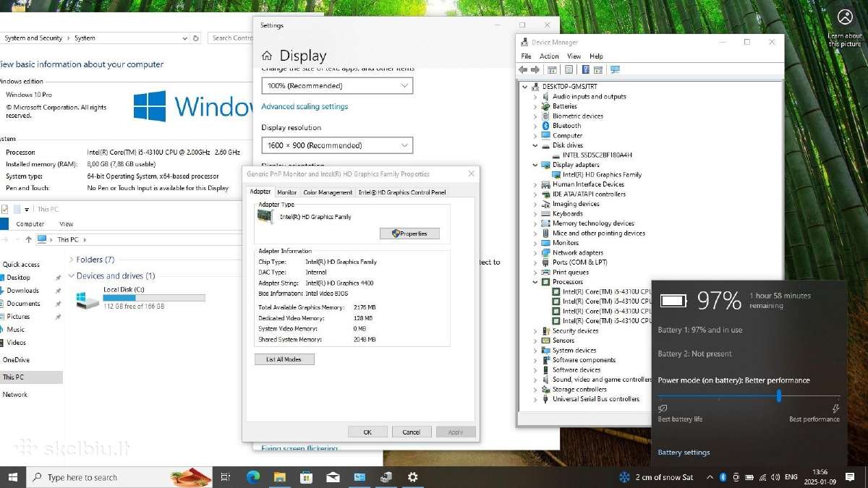Expand Audio inputs and outputs in Device Manager

coord(535,96)
